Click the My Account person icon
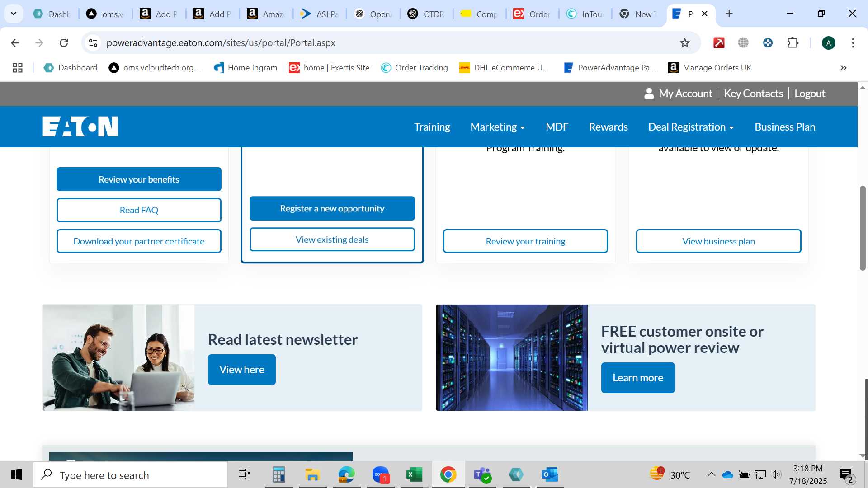This screenshot has height=488, width=868. click(649, 94)
